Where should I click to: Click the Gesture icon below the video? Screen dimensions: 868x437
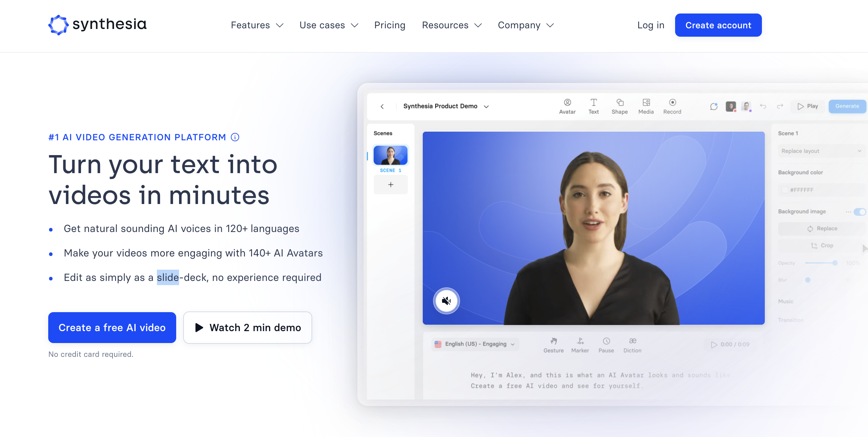click(553, 341)
